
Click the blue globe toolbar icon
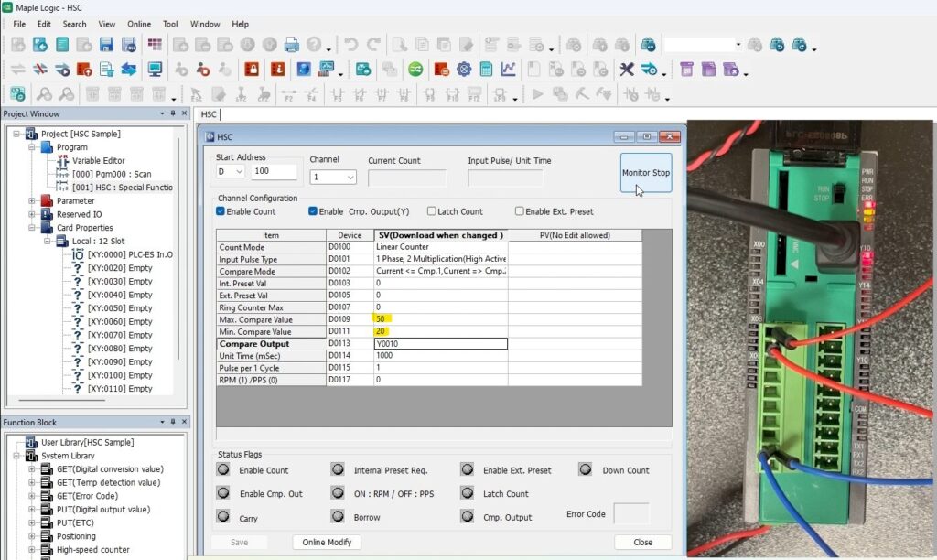pos(304,70)
